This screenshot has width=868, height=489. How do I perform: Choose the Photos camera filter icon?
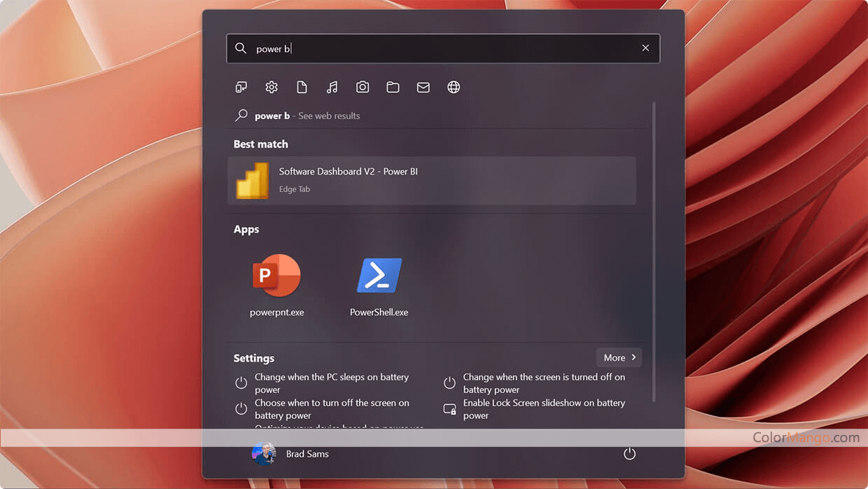pyautogui.click(x=363, y=88)
